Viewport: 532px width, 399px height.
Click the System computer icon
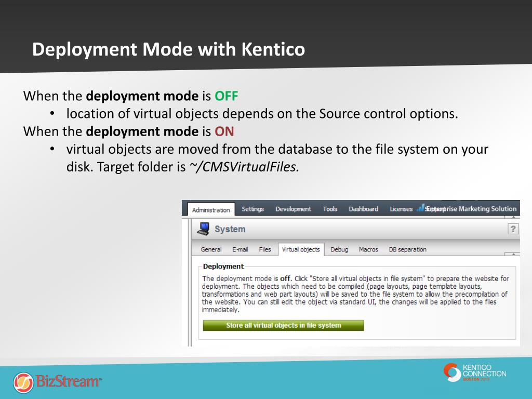(203, 229)
